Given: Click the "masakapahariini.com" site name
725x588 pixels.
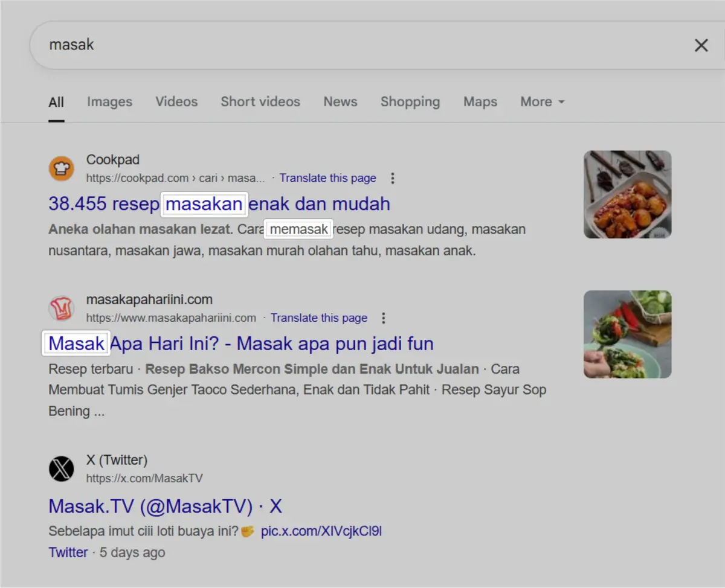Looking at the screenshot, I should (149, 299).
